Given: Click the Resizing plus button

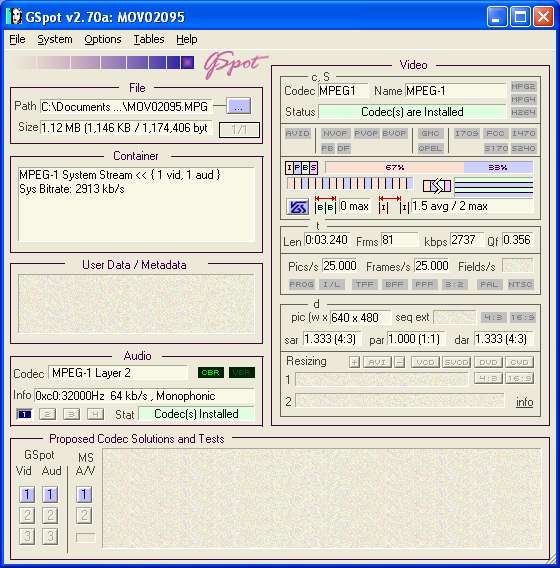Looking at the screenshot, I should pyautogui.click(x=354, y=362).
